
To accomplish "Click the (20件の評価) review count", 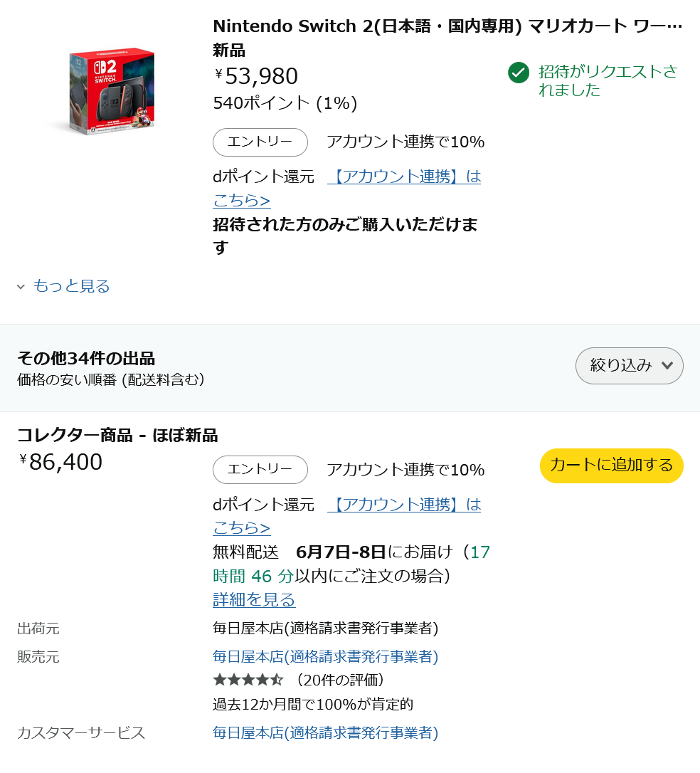I will click(x=341, y=680).
